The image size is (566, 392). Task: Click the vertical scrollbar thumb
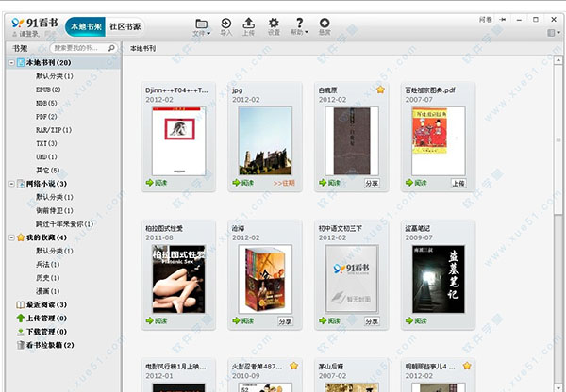[x=558, y=139]
